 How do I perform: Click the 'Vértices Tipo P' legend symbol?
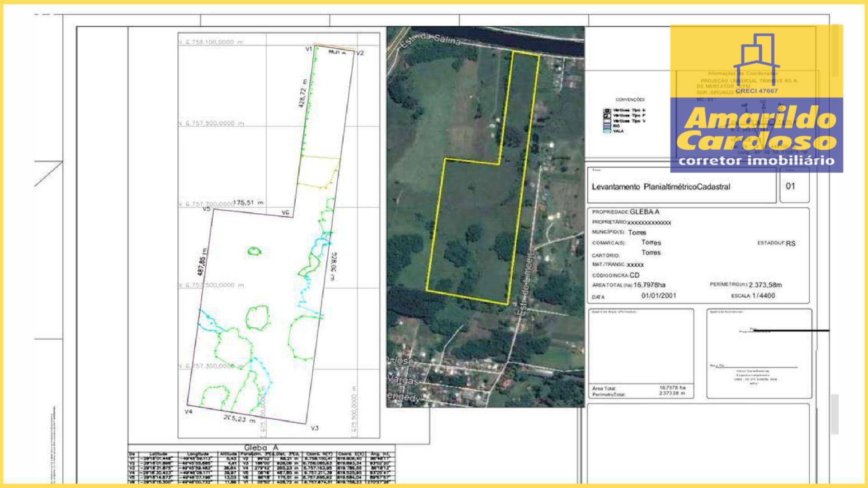[608, 116]
